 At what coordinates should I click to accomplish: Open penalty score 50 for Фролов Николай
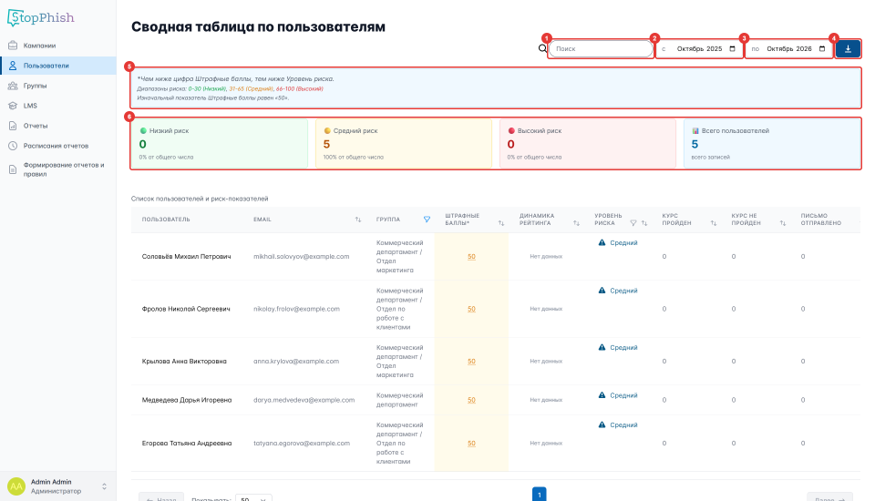[472, 309]
